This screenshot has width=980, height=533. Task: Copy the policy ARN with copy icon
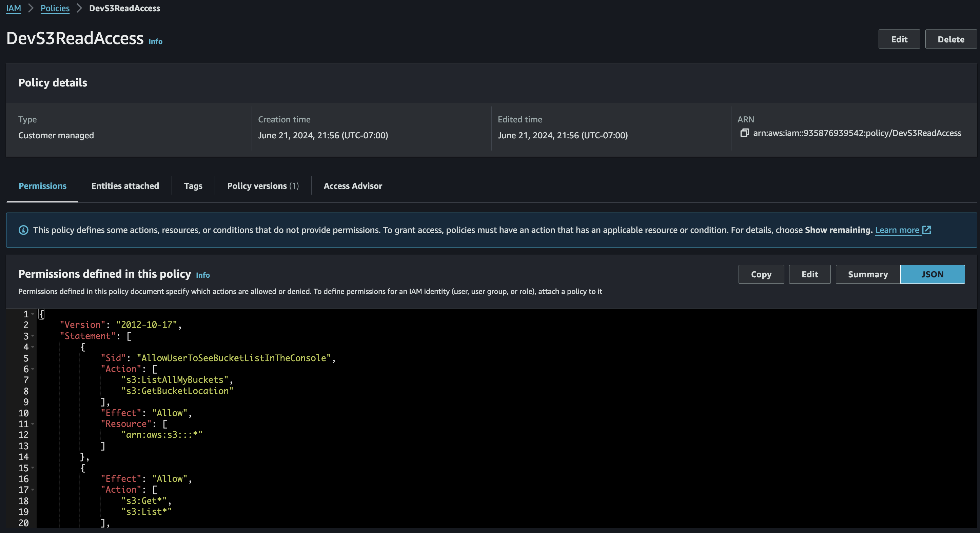[x=744, y=133]
